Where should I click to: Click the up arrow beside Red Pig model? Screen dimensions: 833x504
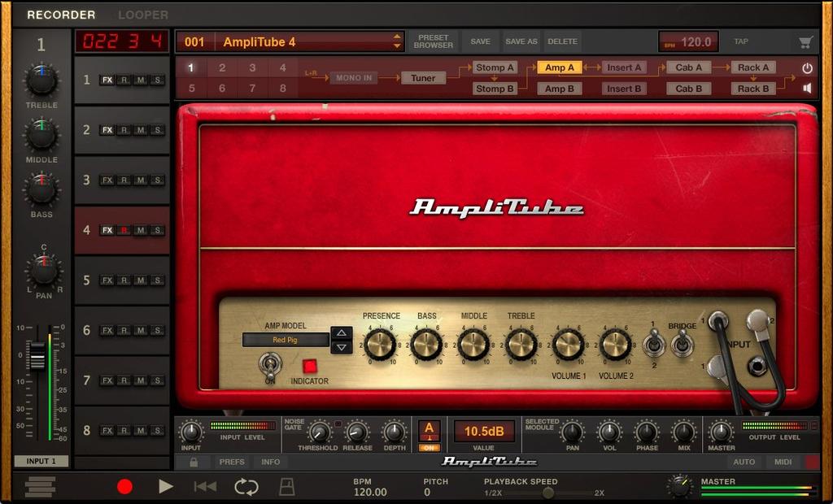pos(342,331)
